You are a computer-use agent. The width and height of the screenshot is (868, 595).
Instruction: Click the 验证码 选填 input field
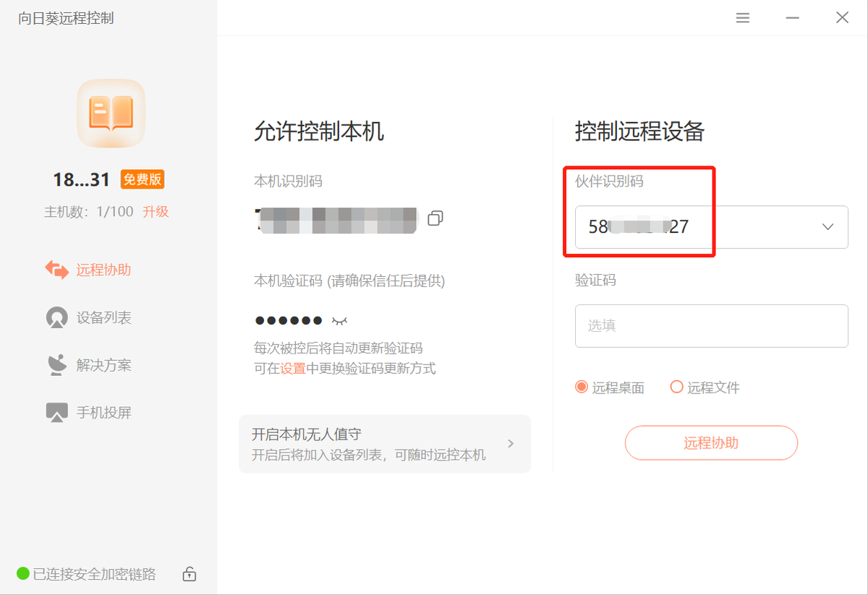pyautogui.click(x=711, y=326)
